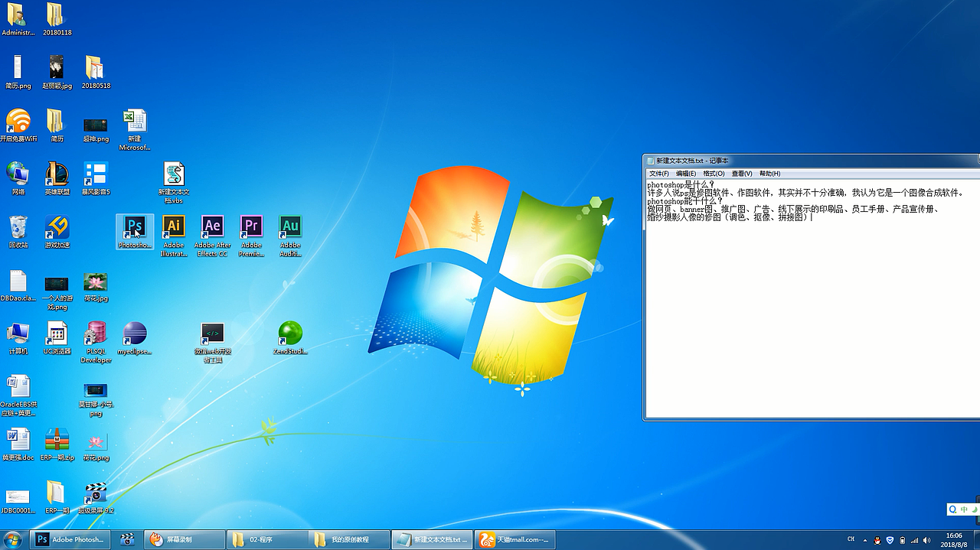Screen dimensions: 980x550
Task: Open the 编辑(E) menu in Notepad
Action: pyautogui.click(x=686, y=174)
